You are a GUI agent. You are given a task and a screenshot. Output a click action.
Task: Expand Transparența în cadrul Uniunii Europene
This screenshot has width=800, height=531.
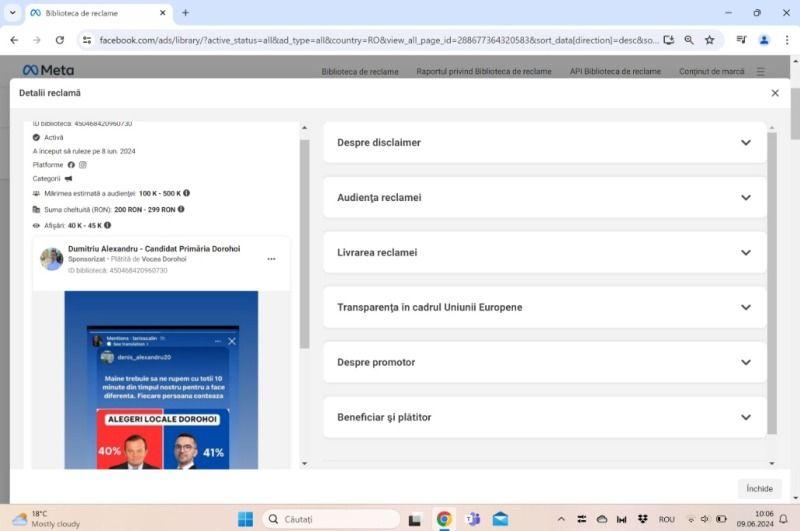[x=544, y=308]
